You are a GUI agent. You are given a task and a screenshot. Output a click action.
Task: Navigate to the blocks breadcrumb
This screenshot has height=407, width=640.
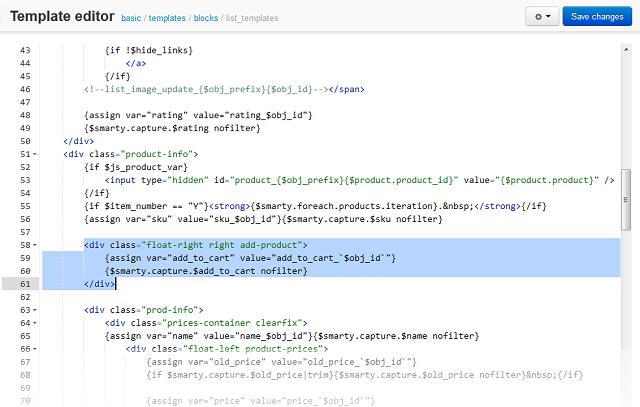(206, 18)
